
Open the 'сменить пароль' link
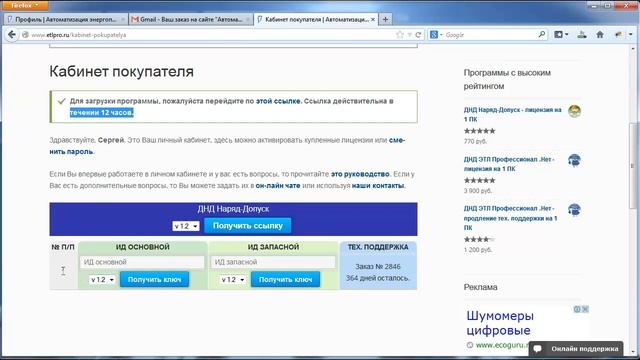tap(227, 146)
